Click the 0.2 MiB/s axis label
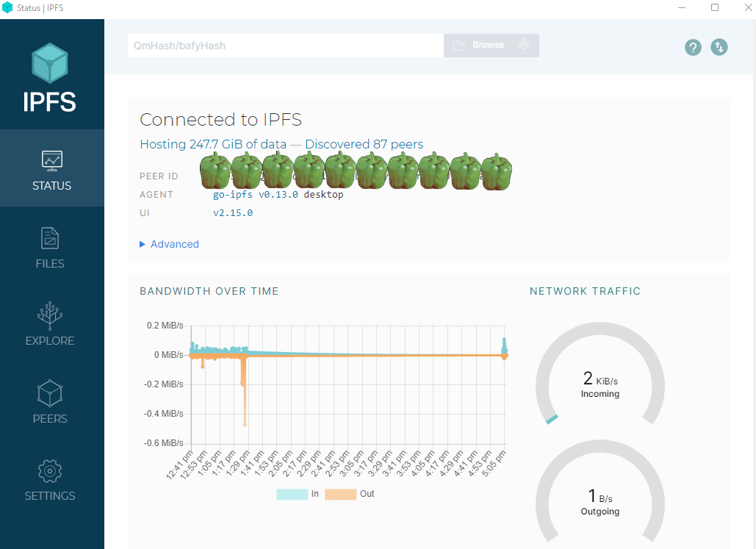This screenshot has width=756, height=549. 165,326
